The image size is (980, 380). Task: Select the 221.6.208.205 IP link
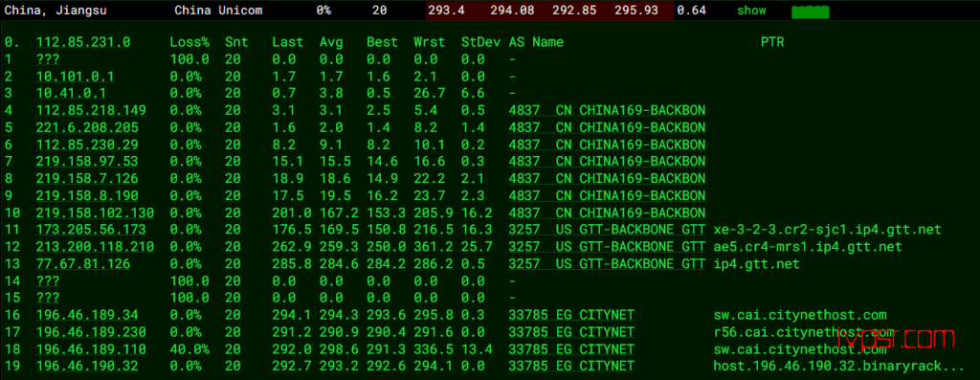pyautogui.click(x=87, y=127)
